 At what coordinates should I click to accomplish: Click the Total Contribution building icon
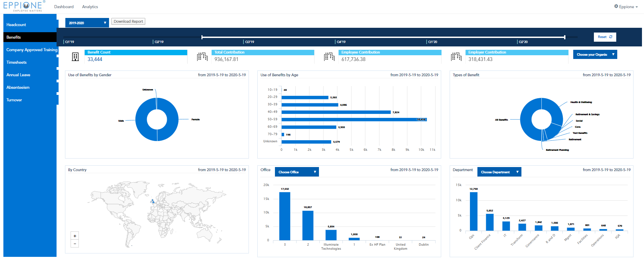[x=202, y=57]
